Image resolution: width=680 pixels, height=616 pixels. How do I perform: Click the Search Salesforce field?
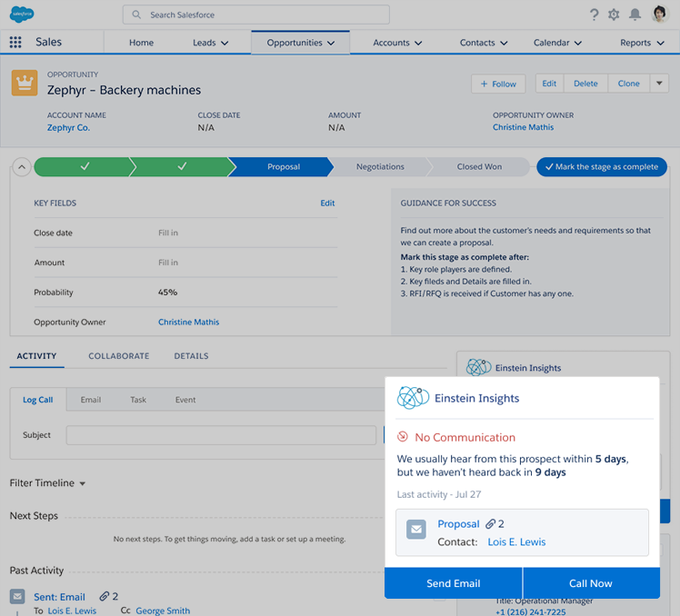pyautogui.click(x=255, y=15)
